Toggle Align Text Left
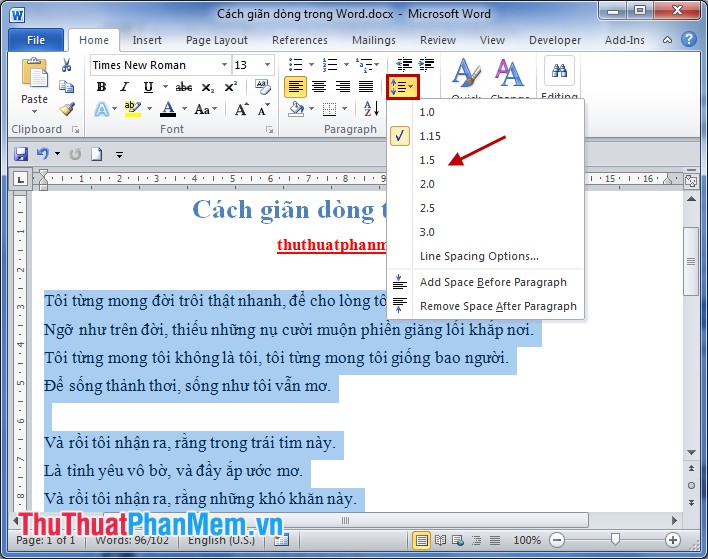 (x=295, y=86)
